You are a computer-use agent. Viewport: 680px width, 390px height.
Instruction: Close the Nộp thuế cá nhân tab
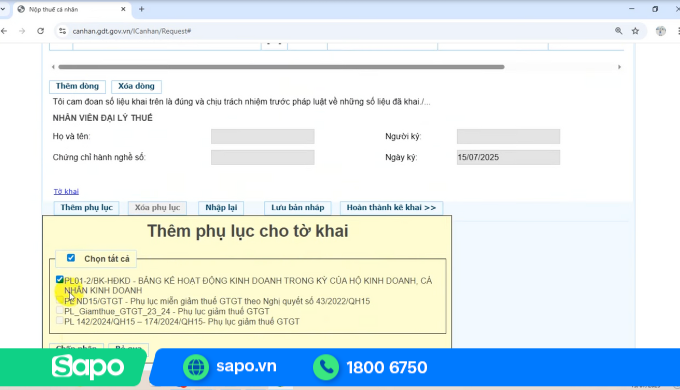point(123,9)
